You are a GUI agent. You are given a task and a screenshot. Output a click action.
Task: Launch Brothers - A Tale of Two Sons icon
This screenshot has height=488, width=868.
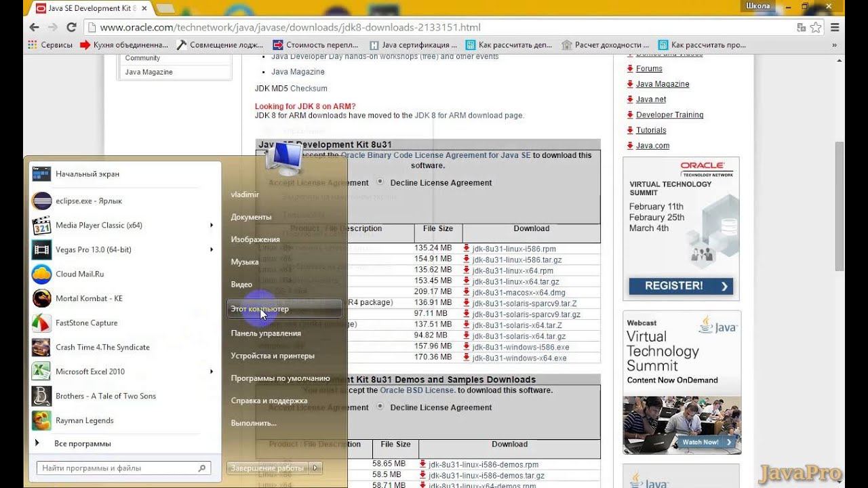click(x=41, y=396)
